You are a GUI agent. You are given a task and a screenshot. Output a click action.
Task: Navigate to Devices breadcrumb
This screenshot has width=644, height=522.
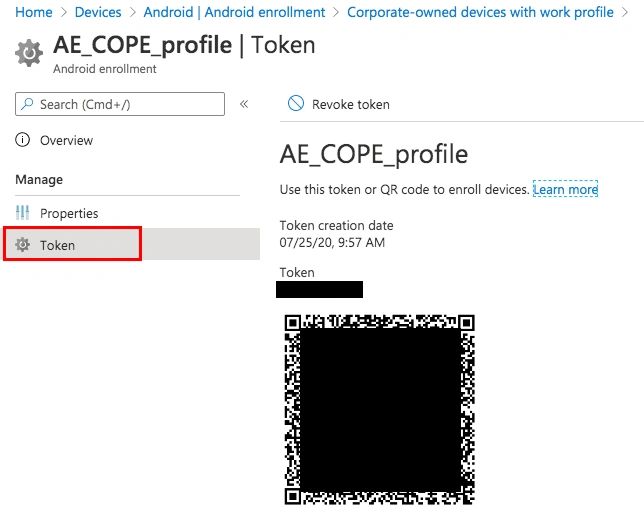click(x=98, y=12)
